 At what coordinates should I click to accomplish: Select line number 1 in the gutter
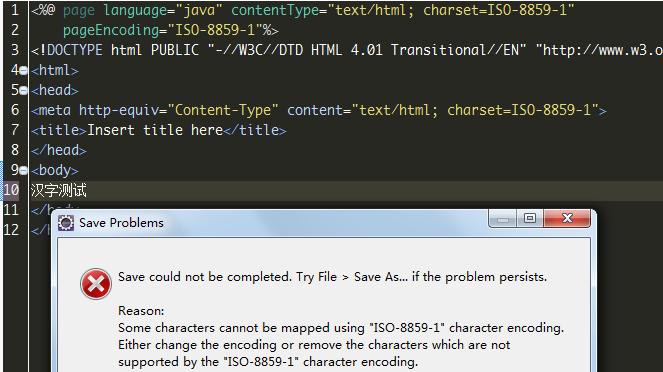point(15,10)
